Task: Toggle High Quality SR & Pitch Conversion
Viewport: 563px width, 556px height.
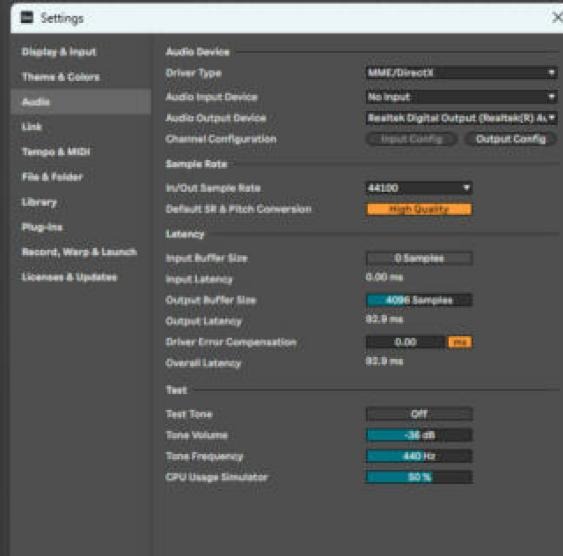Action: [419, 209]
